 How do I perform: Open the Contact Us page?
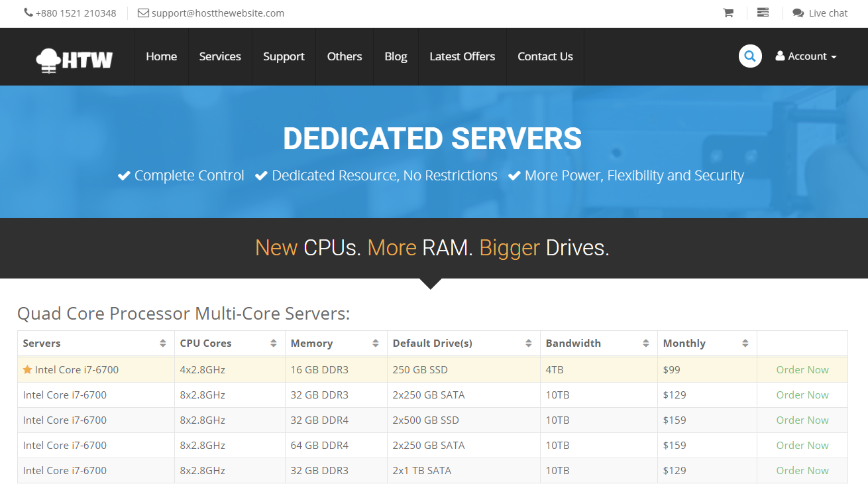coord(545,56)
